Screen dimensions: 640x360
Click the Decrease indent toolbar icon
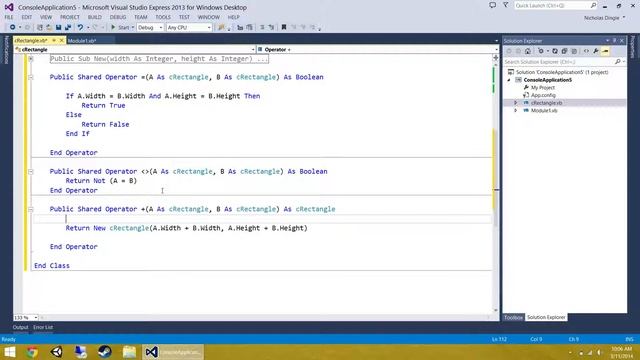coord(240,27)
